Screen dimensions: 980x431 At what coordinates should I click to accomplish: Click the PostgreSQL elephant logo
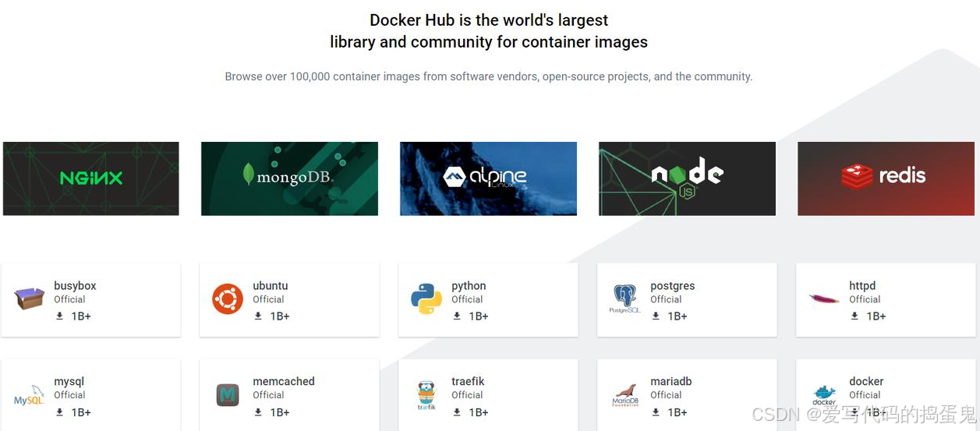(x=624, y=299)
